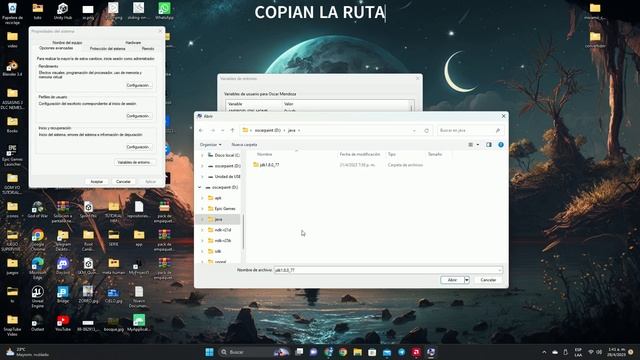Switch to Nombre del equipo tab in system properties

point(67,42)
